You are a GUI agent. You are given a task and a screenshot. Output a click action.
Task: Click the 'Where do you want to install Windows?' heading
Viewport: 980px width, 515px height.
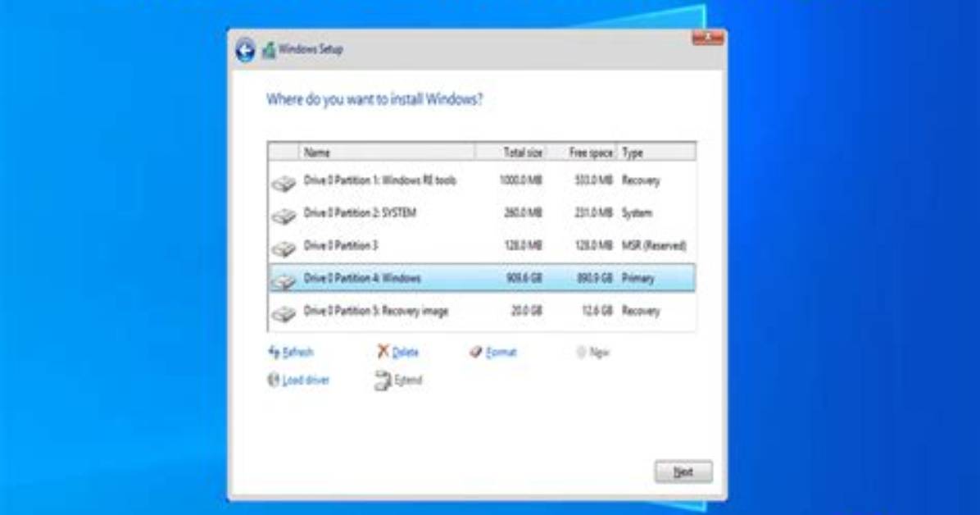click(x=374, y=99)
